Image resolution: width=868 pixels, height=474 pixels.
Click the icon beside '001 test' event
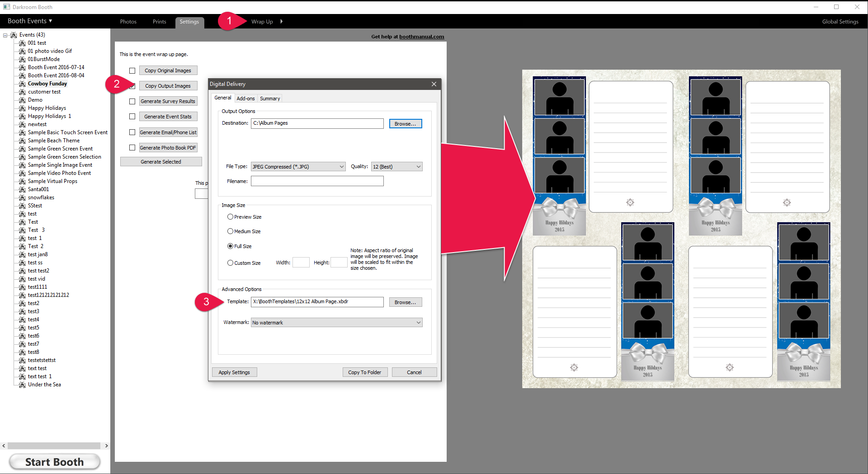click(22, 43)
